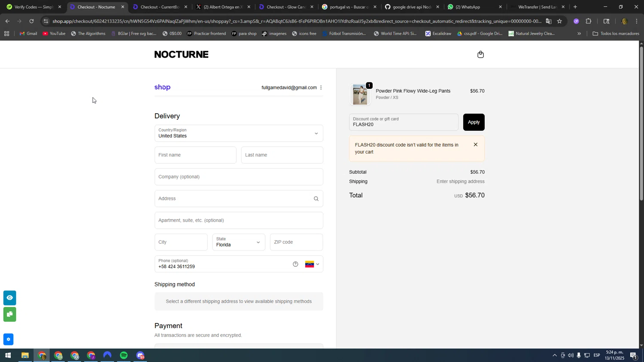
Task: Click Apartment, suite, etc. field
Action: [239, 220]
